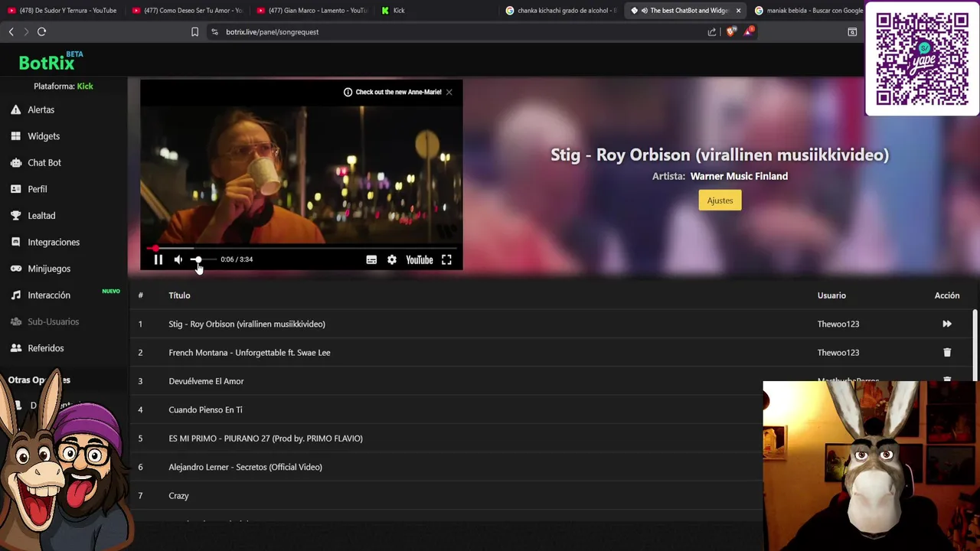Switch to Como Deseo Ser Tu Amor tab
Image resolution: width=980 pixels, height=551 pixels.
[x=188, y=11]
